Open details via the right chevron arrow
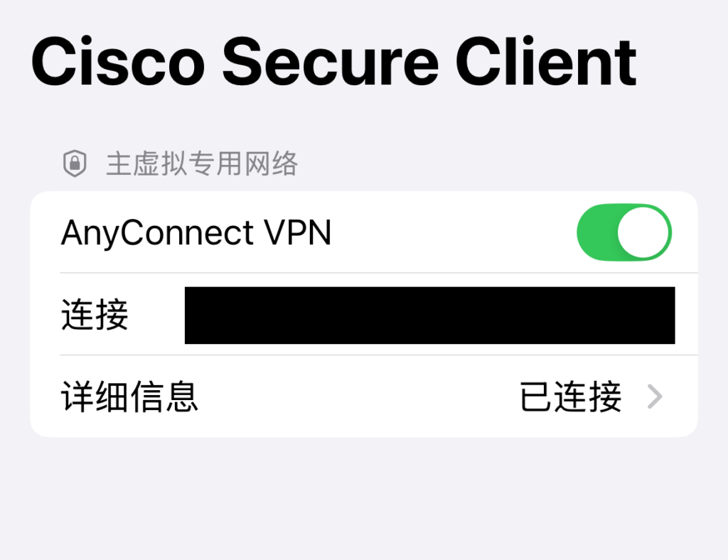The height and width of the screenshot is (560, 728). tap(655, 397)
